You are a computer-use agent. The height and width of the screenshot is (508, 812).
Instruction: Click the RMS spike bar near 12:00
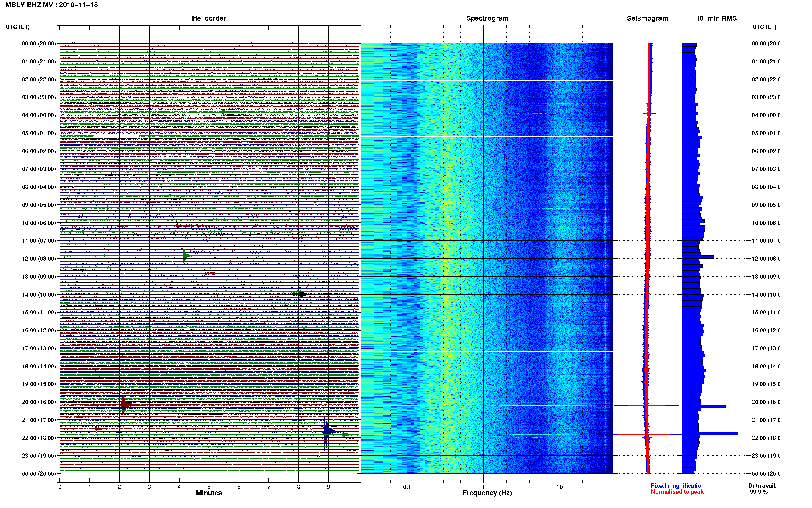click(x=698, y=257)
